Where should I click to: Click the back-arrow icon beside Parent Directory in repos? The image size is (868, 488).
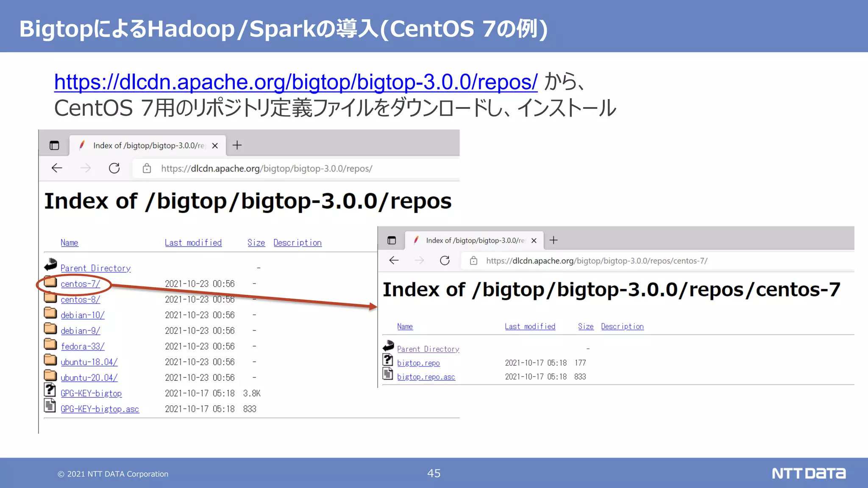[50, 265]
